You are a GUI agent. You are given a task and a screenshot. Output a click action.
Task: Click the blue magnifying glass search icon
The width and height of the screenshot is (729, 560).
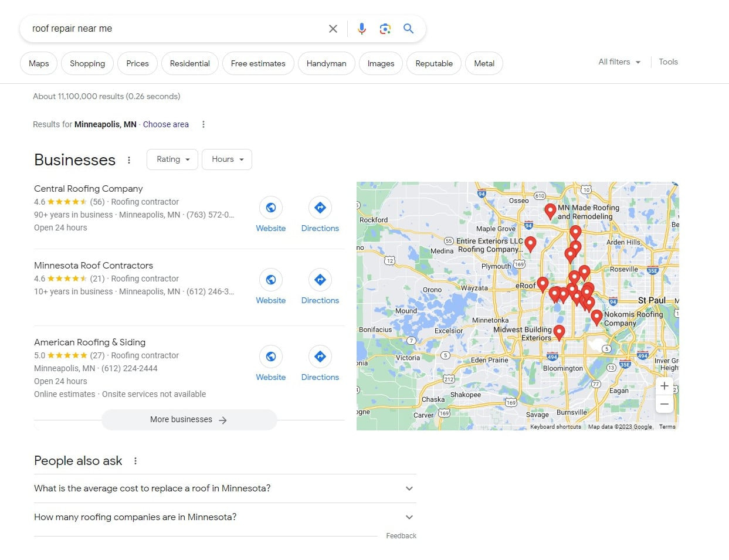click(409, 29)
